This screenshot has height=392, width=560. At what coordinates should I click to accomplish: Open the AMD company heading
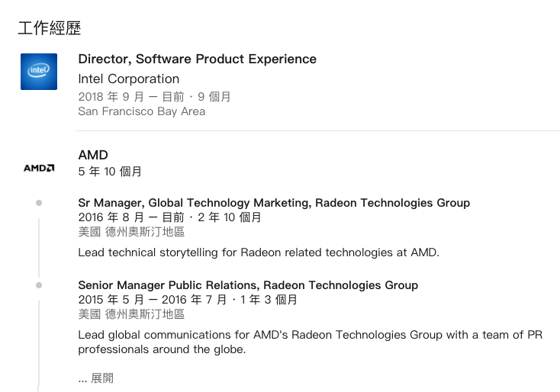click(93, 155)
